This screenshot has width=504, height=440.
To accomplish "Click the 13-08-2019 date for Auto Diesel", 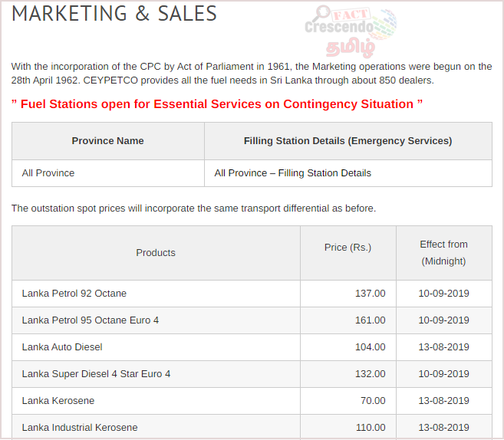I will click(443, 347).
